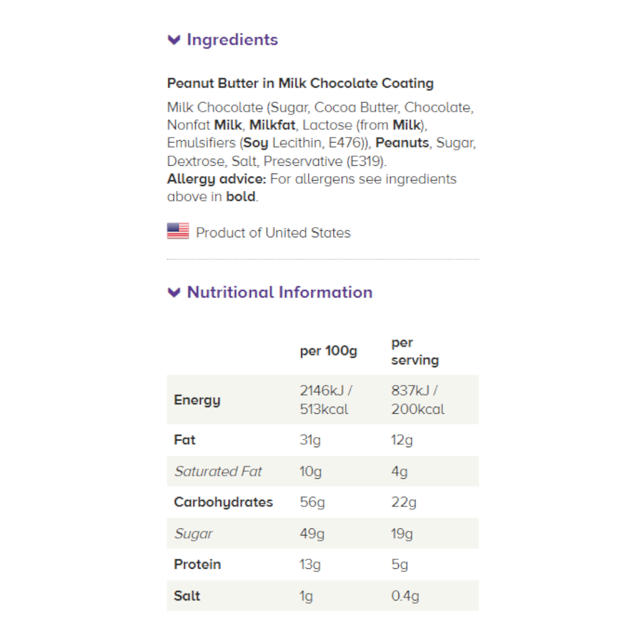This screenshot has width=644, height=644.
Task: Click the Fat row label
Action: pyautogui.click(x=185, y=440)
